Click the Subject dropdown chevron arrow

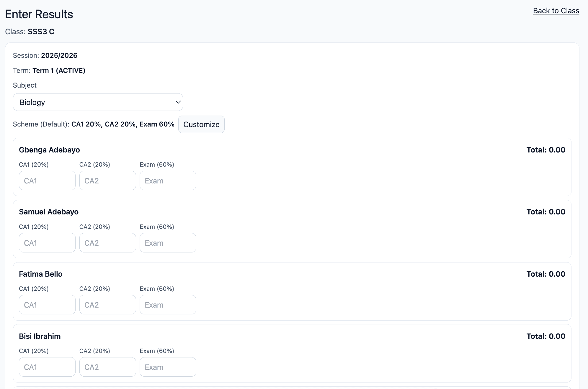point(178,102)
